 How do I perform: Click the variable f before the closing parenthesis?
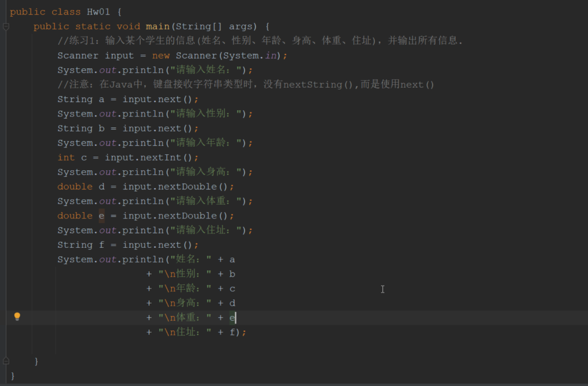tap(232, 333)
